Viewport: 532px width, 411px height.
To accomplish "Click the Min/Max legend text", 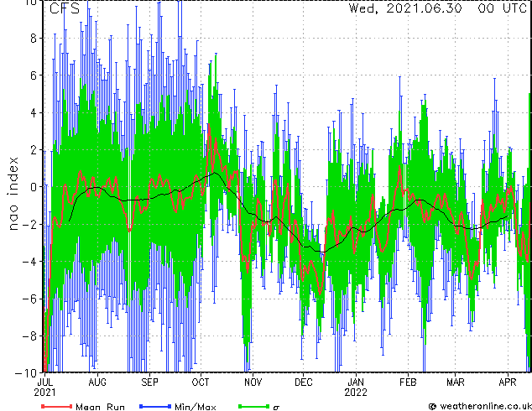I will 196,407.
